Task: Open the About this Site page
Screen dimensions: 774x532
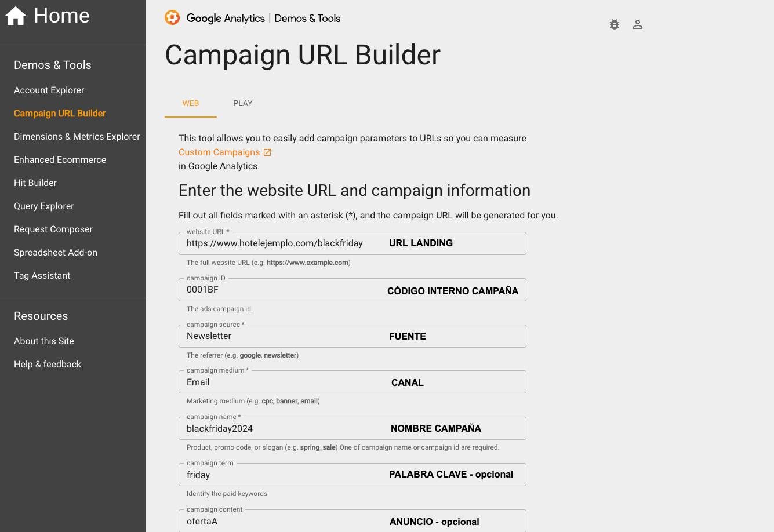Action: coord(43,341)
